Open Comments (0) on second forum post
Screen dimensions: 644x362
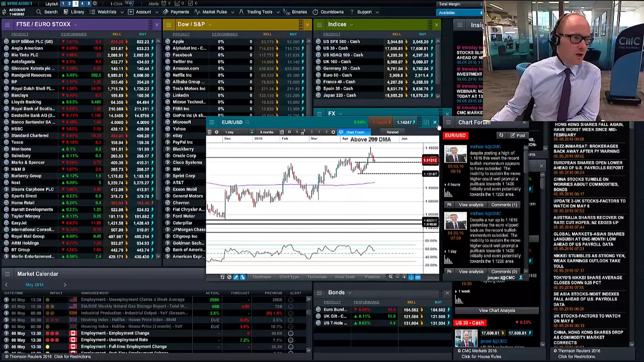pyautogui.click(x=504, y=272)
